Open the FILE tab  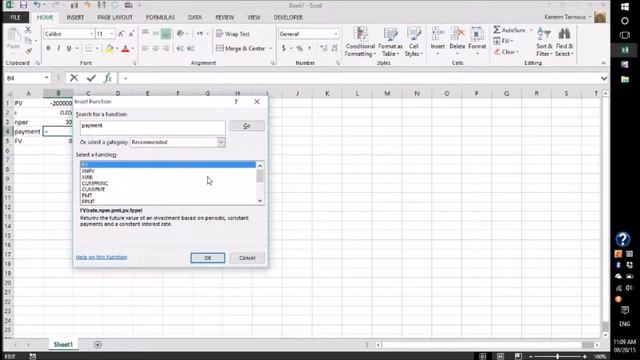(x=15, y=17)
